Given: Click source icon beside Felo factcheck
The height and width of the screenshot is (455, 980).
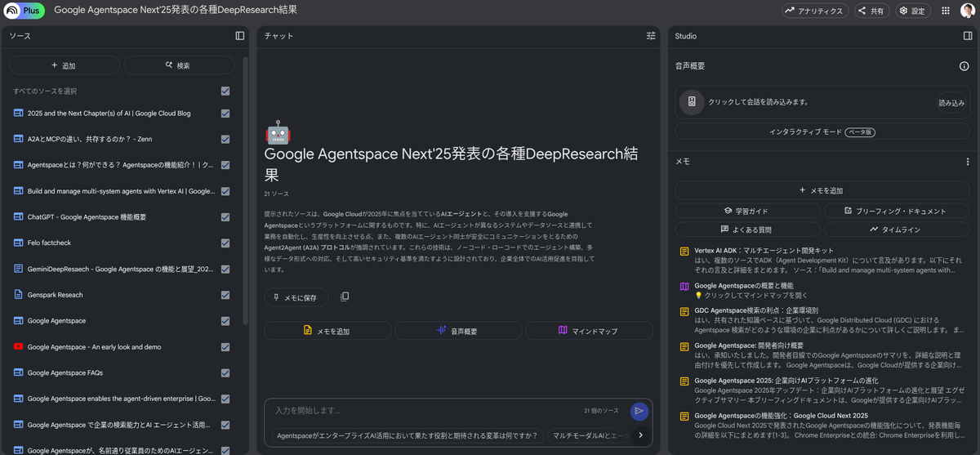Looking at the screenshot, I should click(19, 243).
